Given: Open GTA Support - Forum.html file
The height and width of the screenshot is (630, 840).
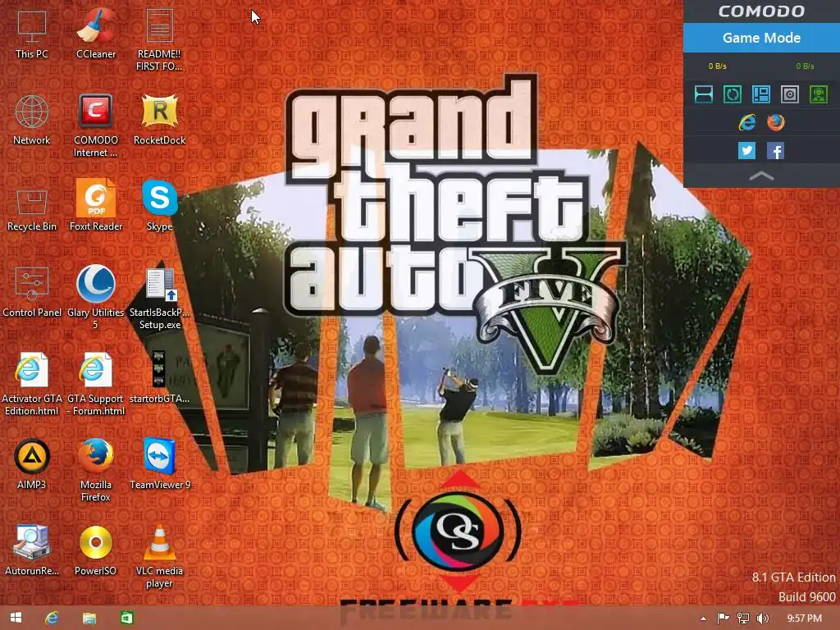Looking at the screenshot, I should coord(95,385).
